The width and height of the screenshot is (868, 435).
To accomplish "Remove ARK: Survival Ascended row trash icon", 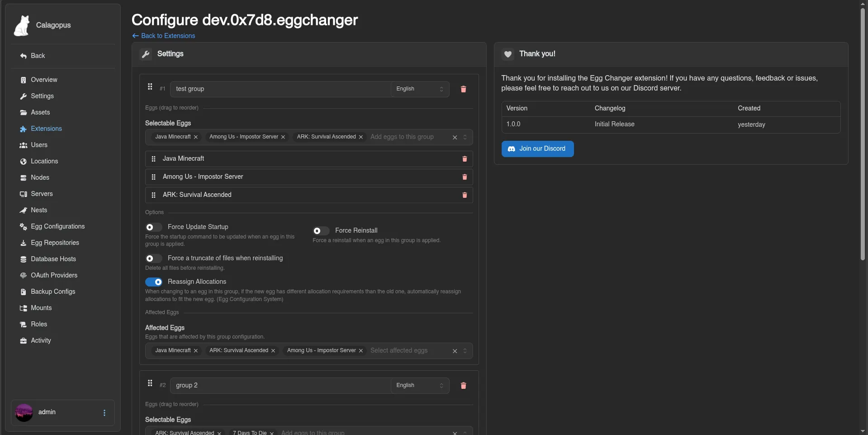I will pos(465,195).
